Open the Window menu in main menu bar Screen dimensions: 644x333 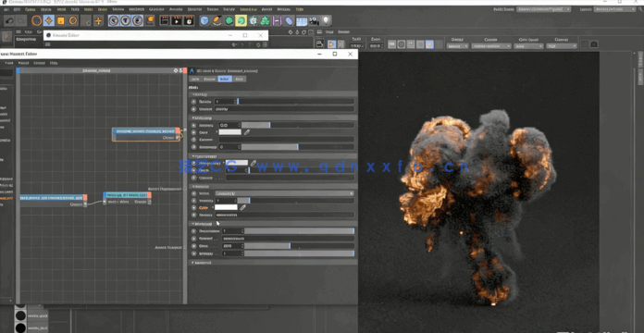(284, 9)
